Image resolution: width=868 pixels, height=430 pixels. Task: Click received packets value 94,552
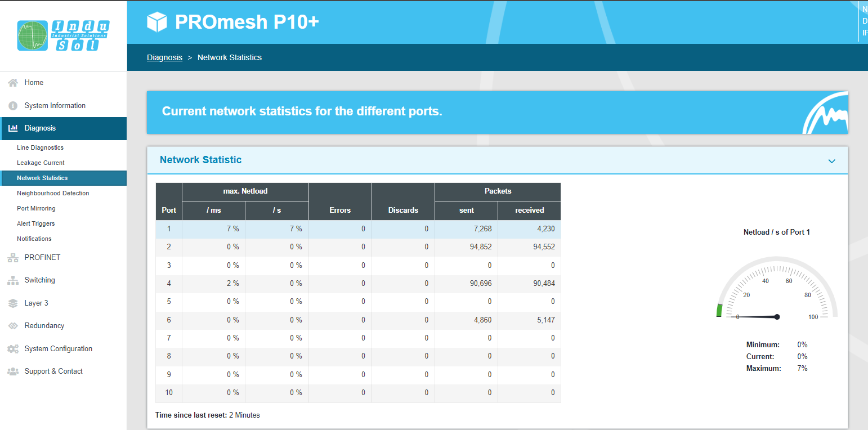click(x=543, y=247)
